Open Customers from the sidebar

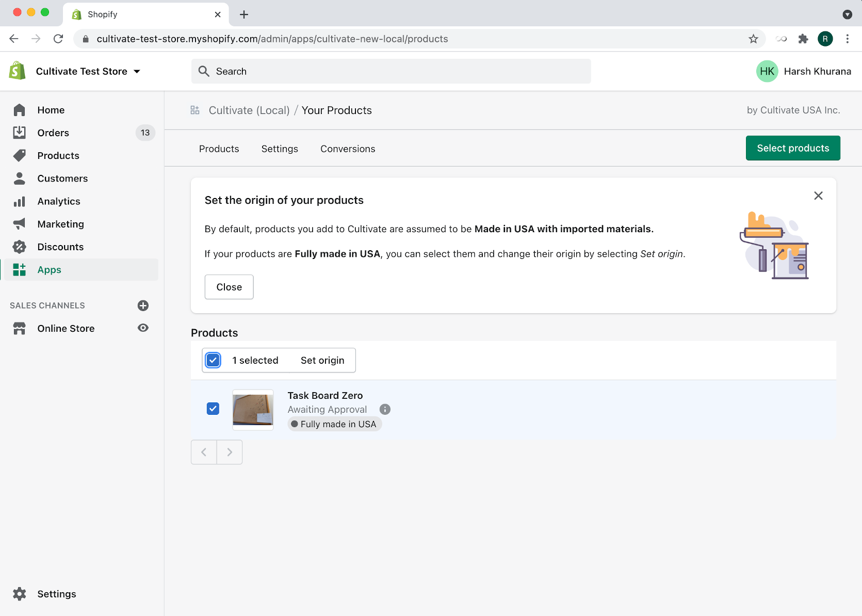(62, 179)
